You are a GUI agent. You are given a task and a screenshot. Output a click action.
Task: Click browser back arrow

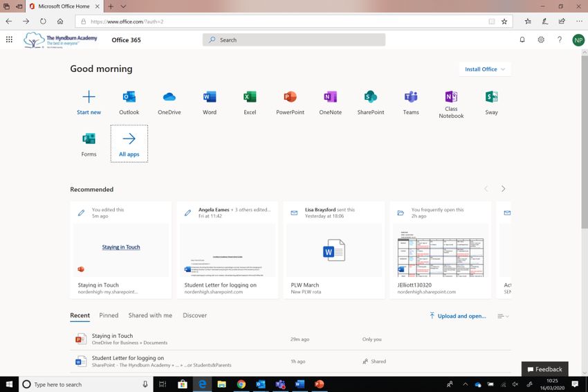[9, 21]
